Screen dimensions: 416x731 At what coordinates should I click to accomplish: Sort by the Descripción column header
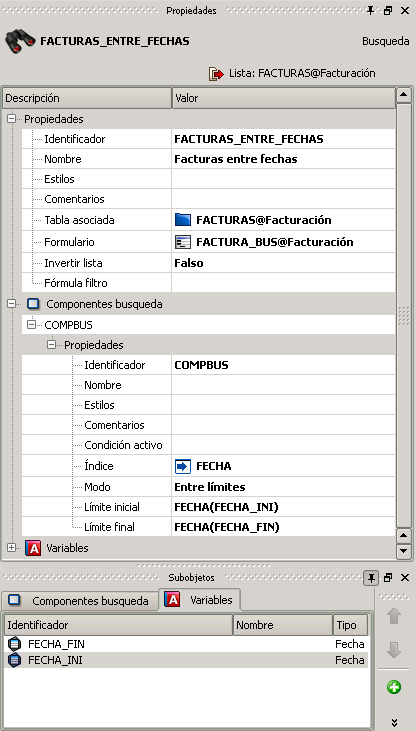click(87, 98)
